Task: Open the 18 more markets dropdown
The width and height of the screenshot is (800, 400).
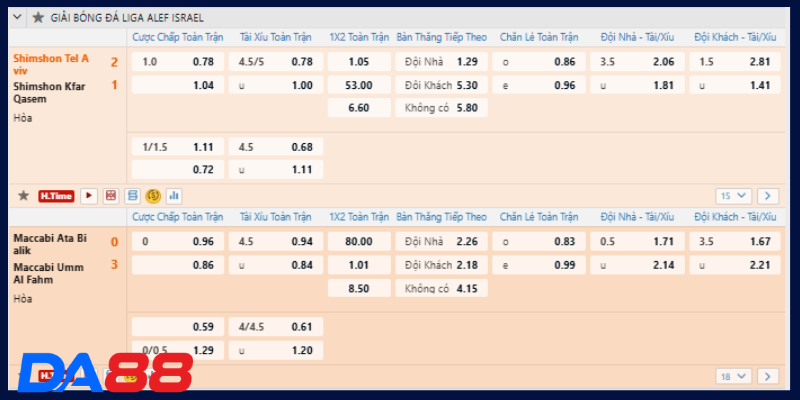Action: [x=733, y=377]
